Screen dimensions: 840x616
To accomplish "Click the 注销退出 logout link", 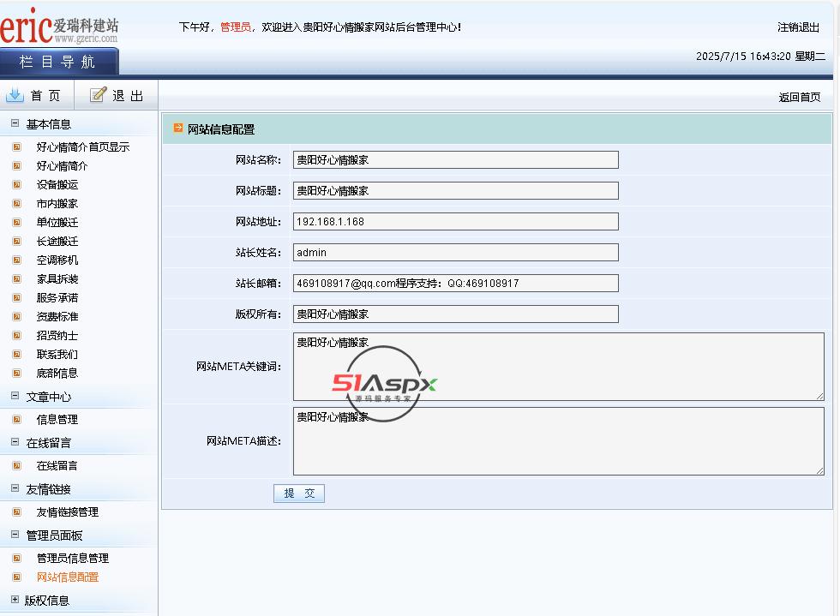I will (798, 27).
